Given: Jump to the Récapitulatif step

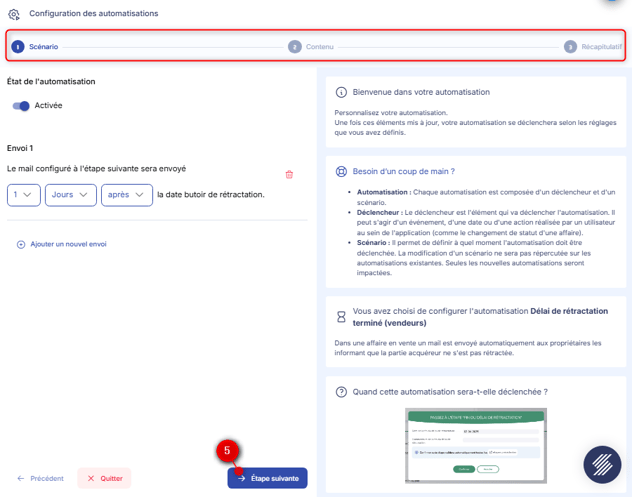Looking at the screenshot, I should (593, 47).
